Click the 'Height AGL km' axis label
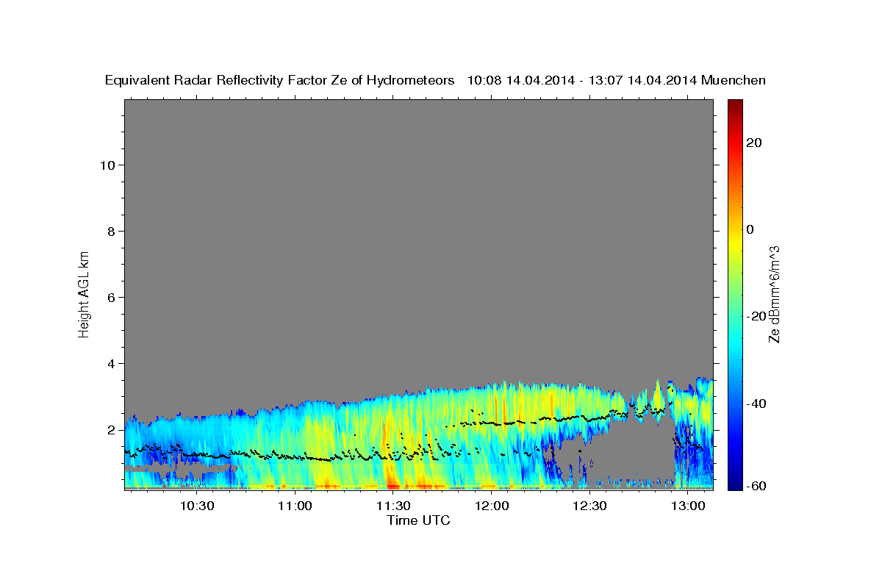 click(x=84, y=293)
